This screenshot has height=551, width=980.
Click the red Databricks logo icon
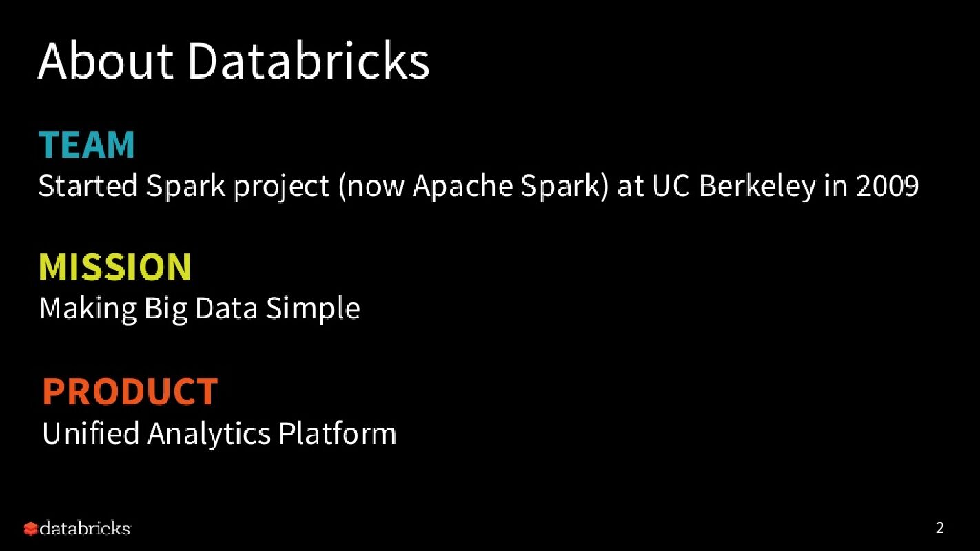pyautogui.click(x=30, y=529)
